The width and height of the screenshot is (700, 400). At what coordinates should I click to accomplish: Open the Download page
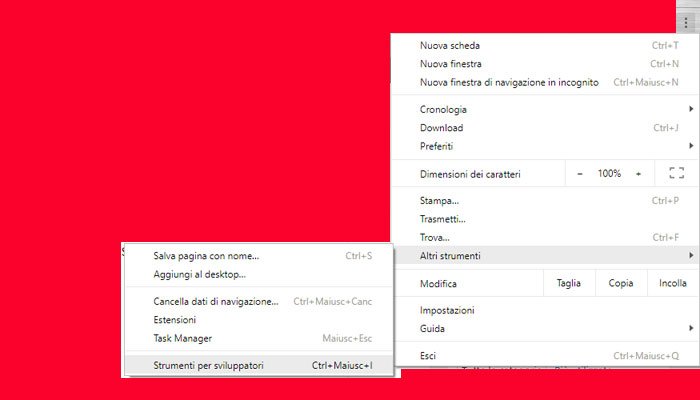click(x=441, y=128)
